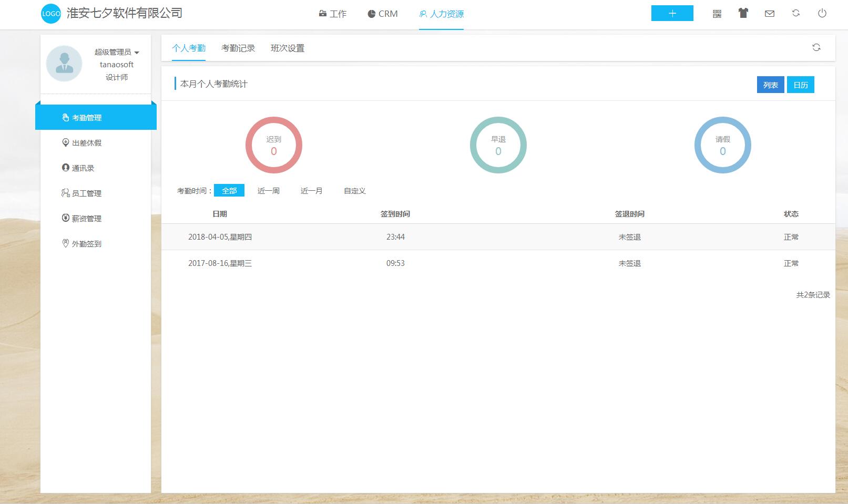The image size is (848, 504).
Task: Open the blue plus add button
Action: [x=672, y=14]
